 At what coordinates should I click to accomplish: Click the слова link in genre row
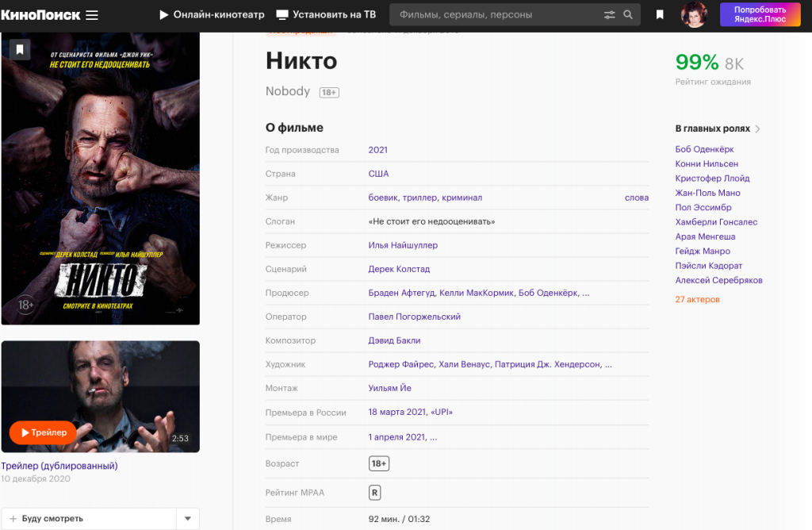pyautogui.click(x=636, y=198)
